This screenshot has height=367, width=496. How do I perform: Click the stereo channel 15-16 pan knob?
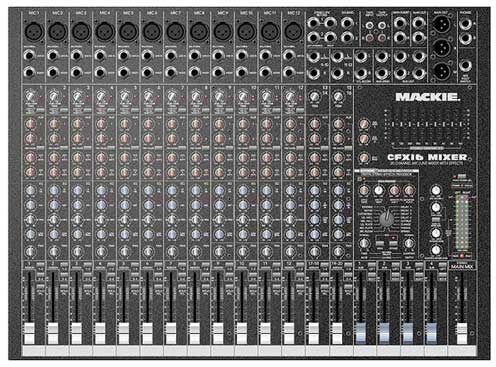(338, 251)
